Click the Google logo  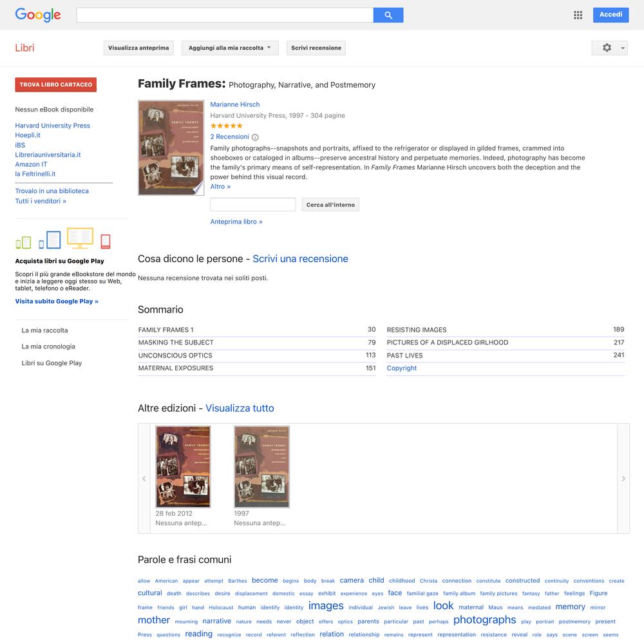click(x=38, y=15)
